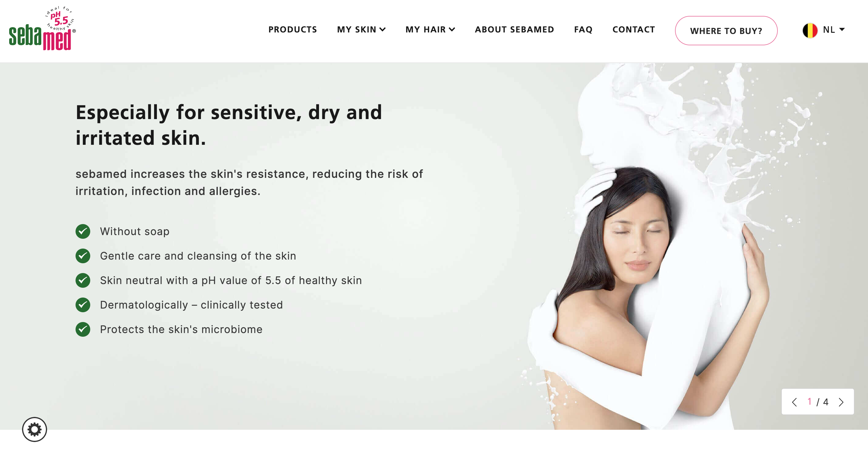The width and height of the screenshot is (868, 461).
Task: Expand the My Skin dropdown menu
Action: pyautogui.click(x=361, y=30)
